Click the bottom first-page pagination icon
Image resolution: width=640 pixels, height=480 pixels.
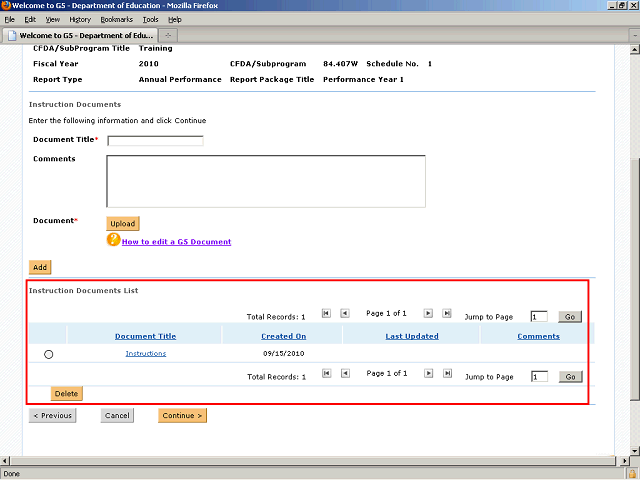pyautogui.click(x=327, y=373)
